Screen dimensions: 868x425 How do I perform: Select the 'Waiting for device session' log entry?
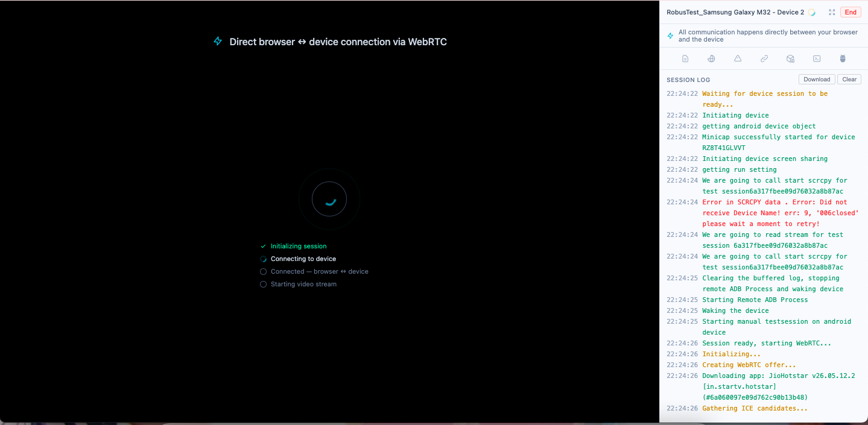click(764, 99)
